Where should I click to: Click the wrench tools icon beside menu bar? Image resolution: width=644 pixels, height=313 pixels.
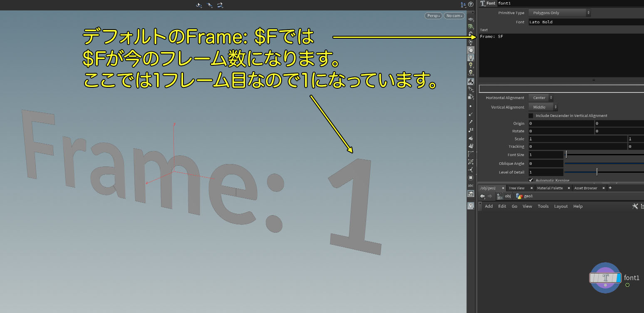tap(635, 206)
